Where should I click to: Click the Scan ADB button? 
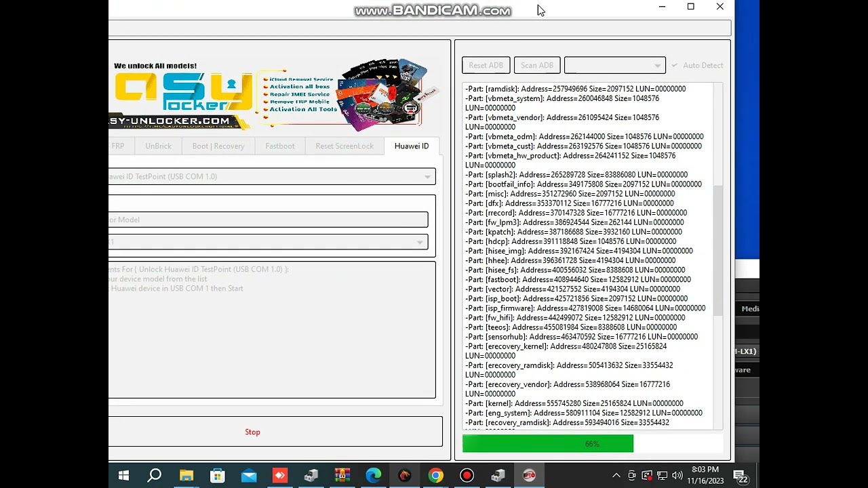pos(536,65)
